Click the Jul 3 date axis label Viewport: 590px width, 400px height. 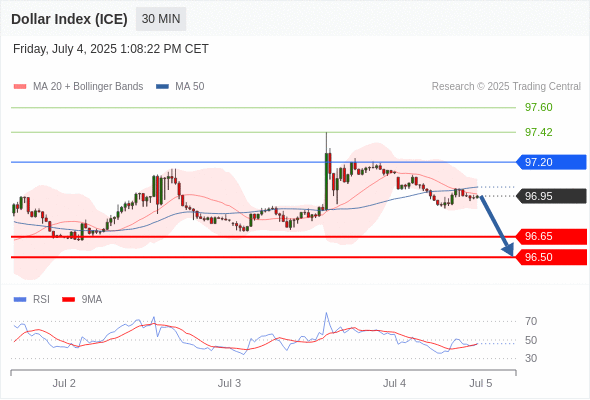[x=229, y=383]
